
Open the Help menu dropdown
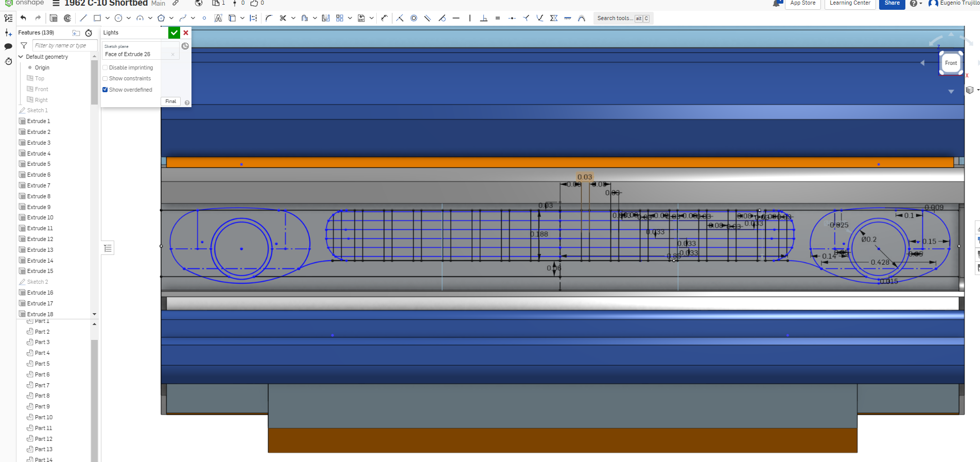[x=916, y=3]
